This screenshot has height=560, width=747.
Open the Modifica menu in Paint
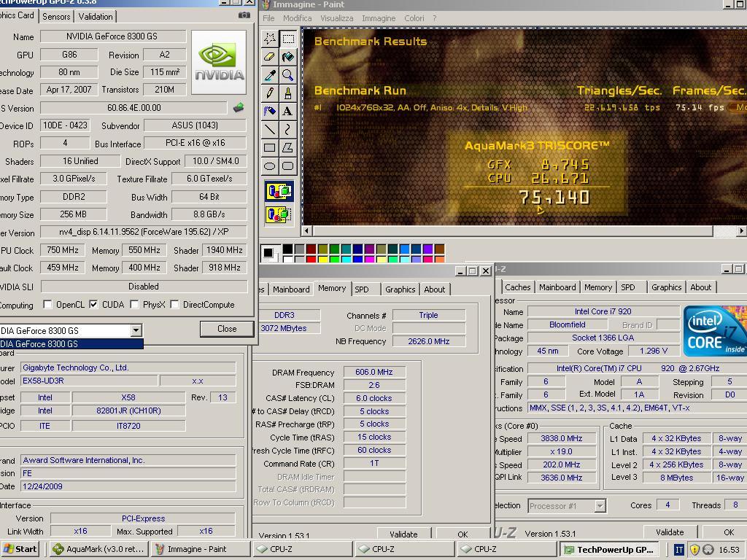tap(298, 18)
